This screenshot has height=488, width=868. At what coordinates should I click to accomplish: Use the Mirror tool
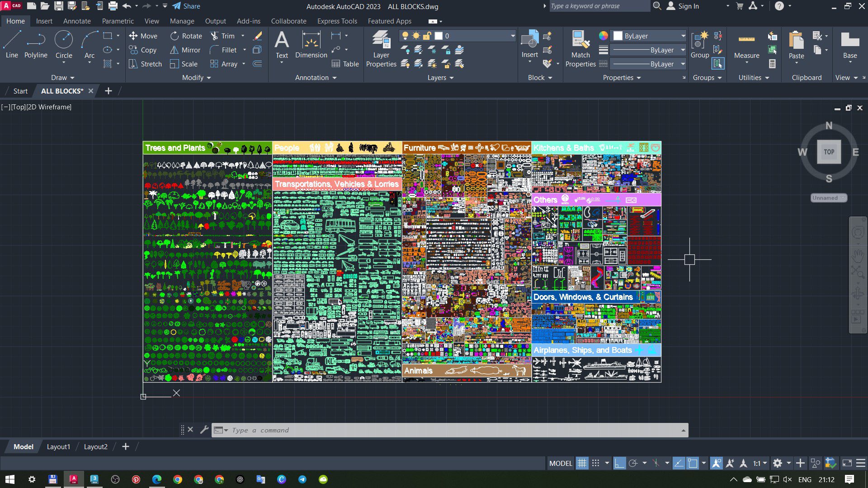[x=185, y=50]
